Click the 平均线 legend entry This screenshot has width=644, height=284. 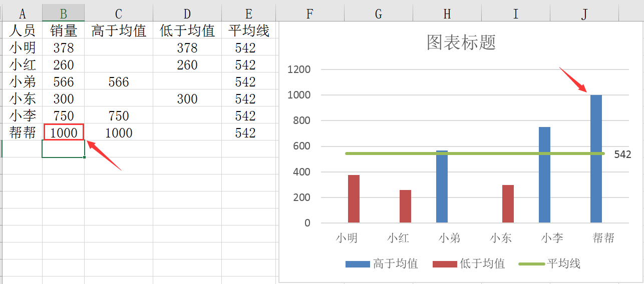point(549,263)
